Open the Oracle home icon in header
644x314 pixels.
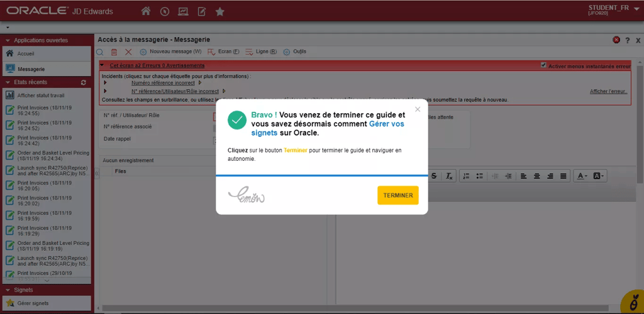coord(146,11)
